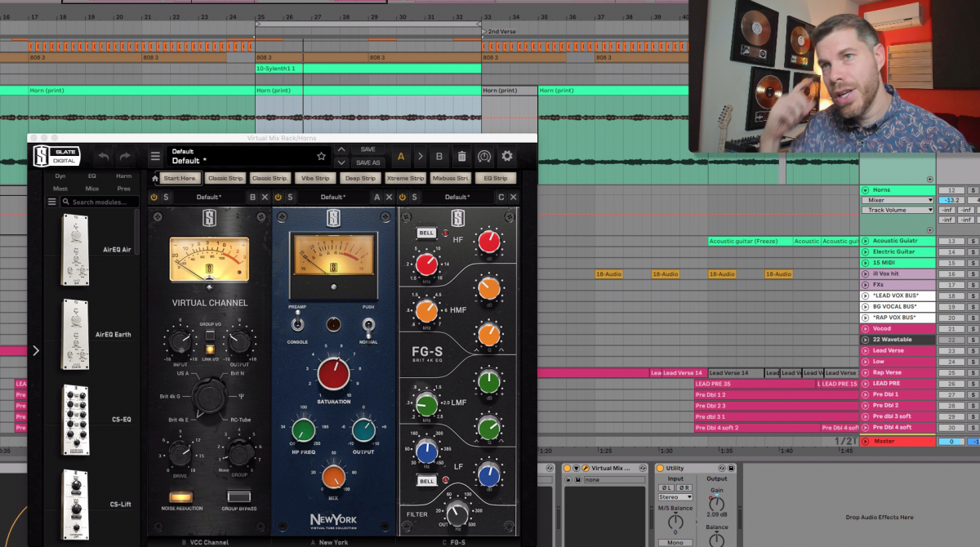Invert left channel phase with Ø L in Utility
Viewport: 980px width, 547px height.
667,487
